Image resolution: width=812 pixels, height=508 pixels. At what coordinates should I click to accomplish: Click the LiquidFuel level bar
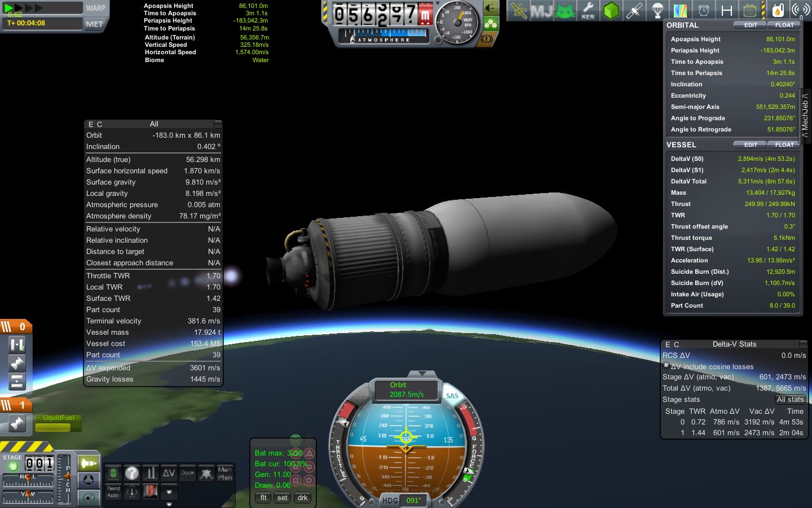[58, 427]
